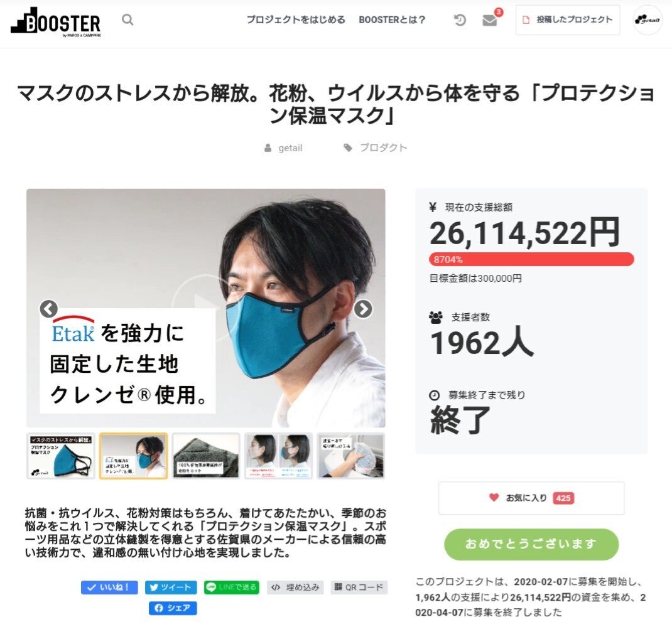Open プロジェクトをはじめる menu item
The width and height of the screenshot is (672, 622).
point(296,19)
